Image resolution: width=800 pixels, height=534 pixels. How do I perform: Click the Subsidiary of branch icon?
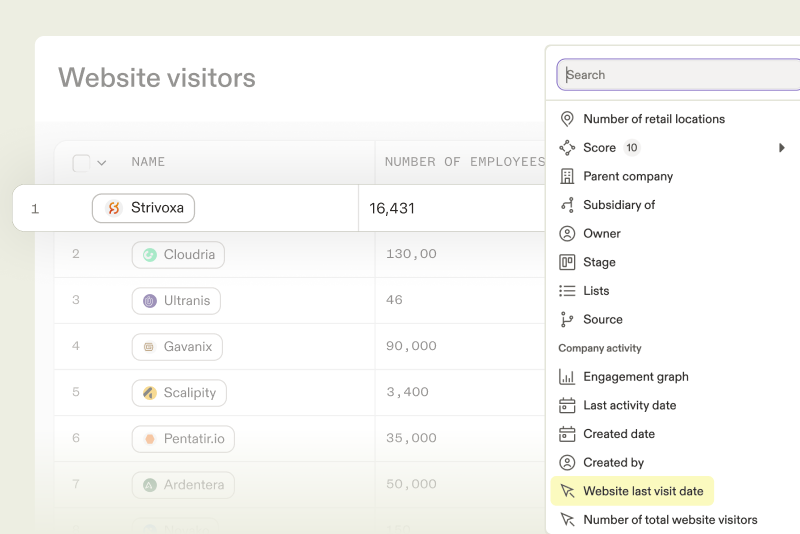(567, 205)
